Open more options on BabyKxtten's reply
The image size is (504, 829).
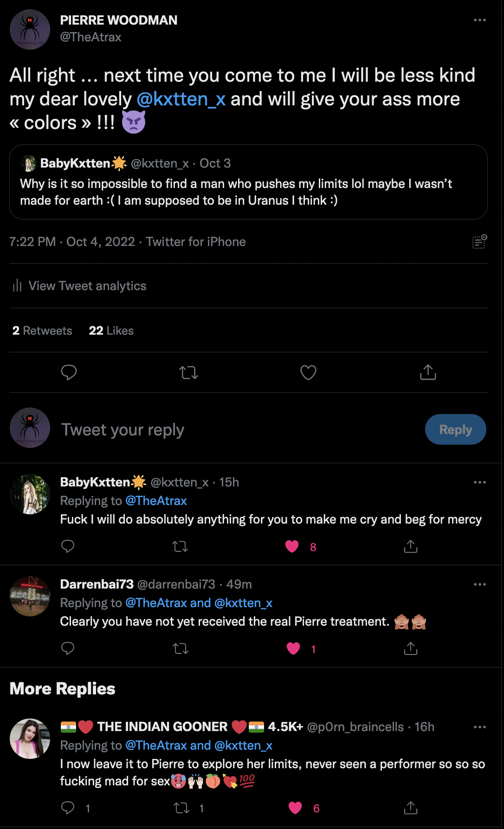[479, 482]
